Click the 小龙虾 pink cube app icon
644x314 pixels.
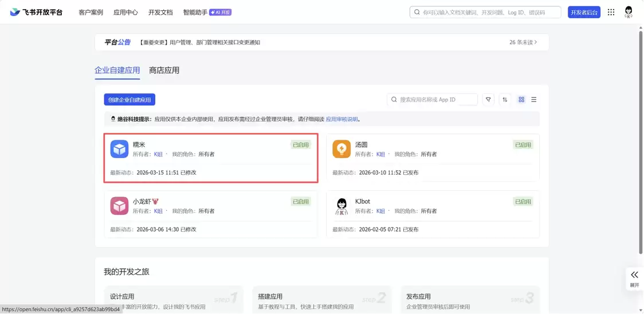[x=120, y=206]
